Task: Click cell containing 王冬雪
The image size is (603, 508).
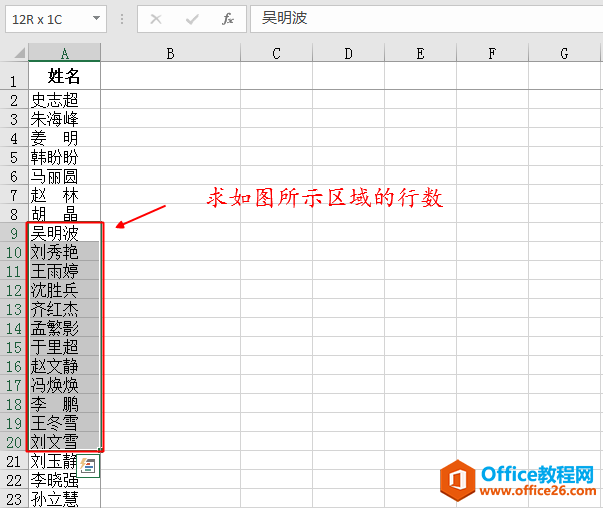Action: click(x=65, y=423)
